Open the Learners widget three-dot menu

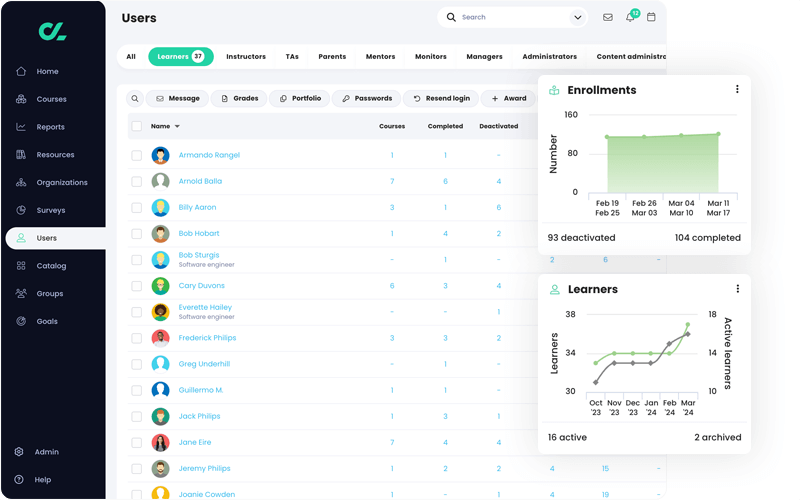(737, 289)
